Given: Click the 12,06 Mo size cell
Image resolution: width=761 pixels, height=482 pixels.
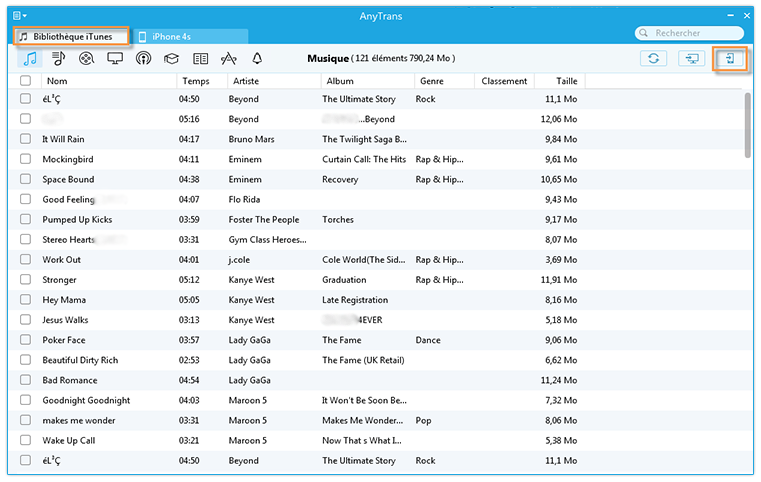Looking at the screenshot, I should pyautogui.click(x=559, y=119).
